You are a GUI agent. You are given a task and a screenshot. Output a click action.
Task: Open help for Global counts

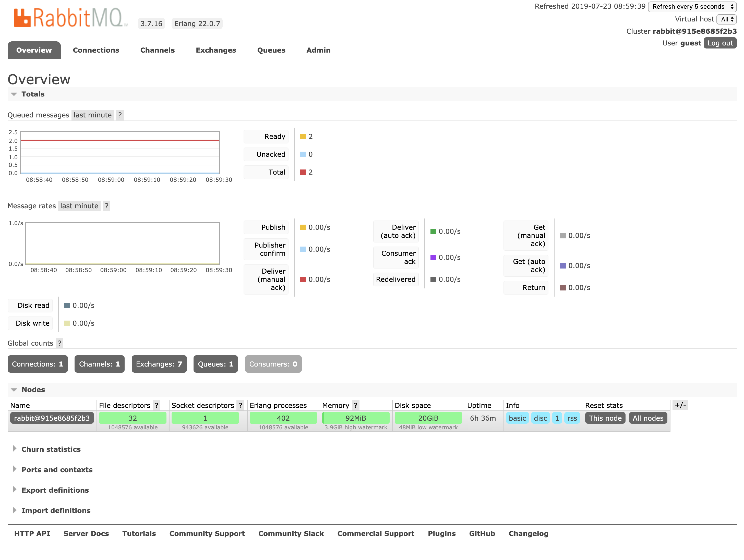point(59,343)
